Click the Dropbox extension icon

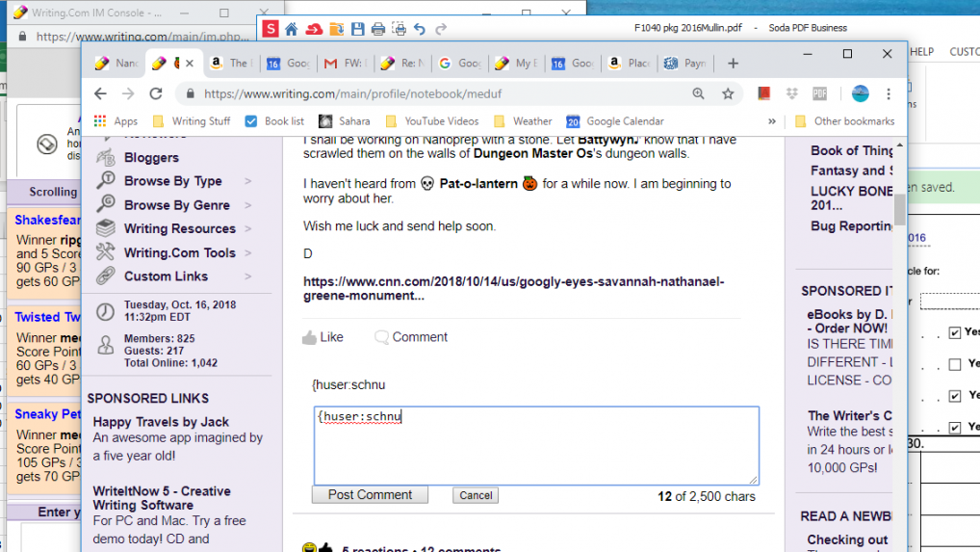792,93
